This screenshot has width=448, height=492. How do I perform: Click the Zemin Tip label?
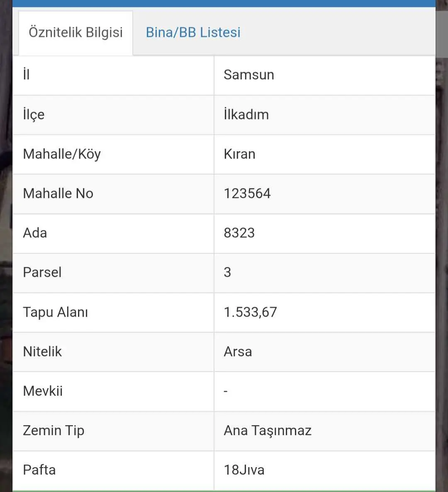tap(54, 431)
